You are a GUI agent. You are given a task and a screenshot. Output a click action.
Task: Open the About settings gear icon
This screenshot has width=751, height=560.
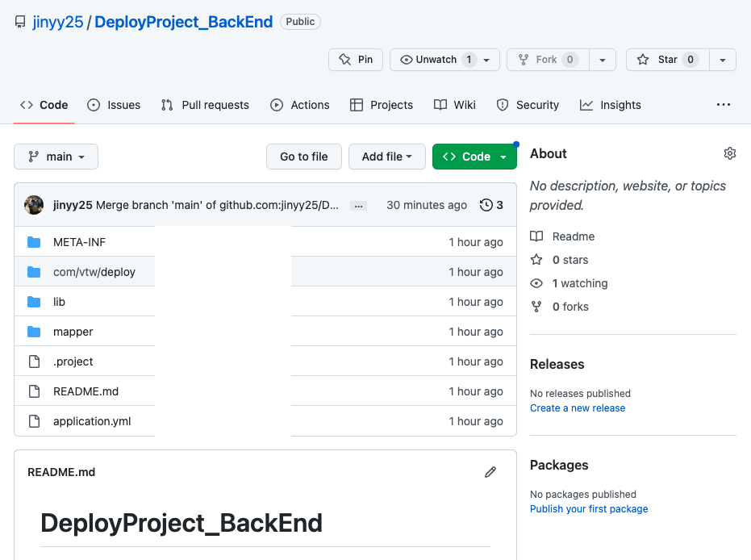click(x=729, y=153)
